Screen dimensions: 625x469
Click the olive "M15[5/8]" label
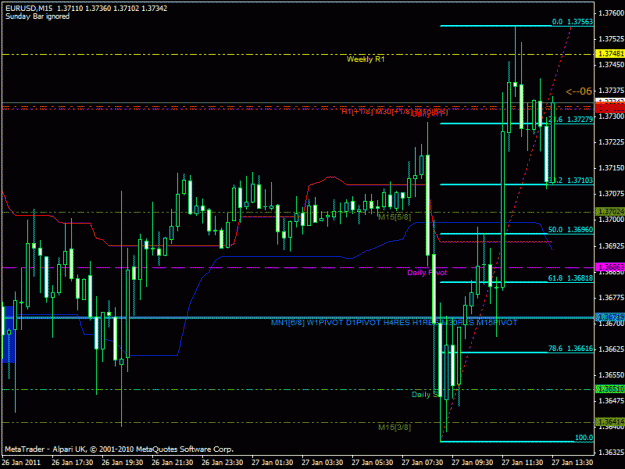[x=395, y=218]
